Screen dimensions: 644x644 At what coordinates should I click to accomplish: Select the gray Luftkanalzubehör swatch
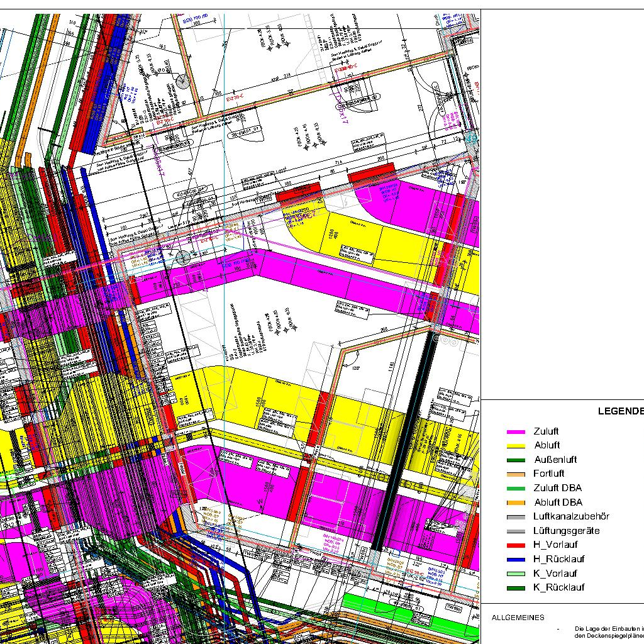coord(516,517)
